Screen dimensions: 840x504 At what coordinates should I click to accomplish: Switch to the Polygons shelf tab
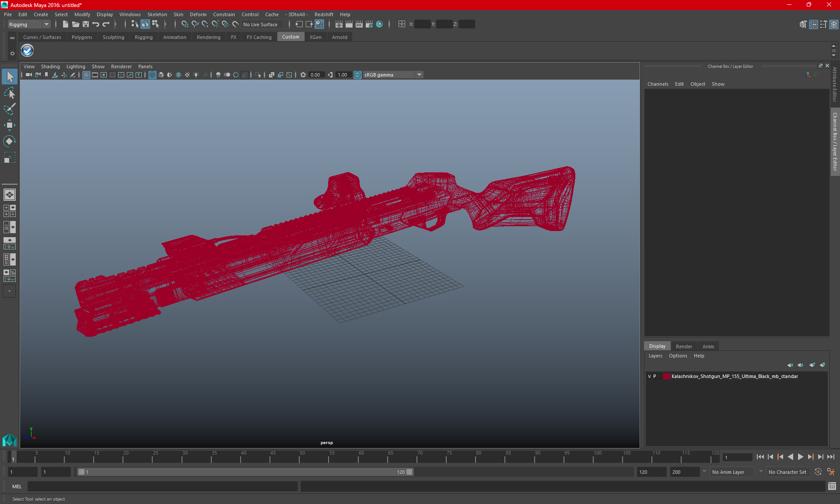tap(82, 37)
